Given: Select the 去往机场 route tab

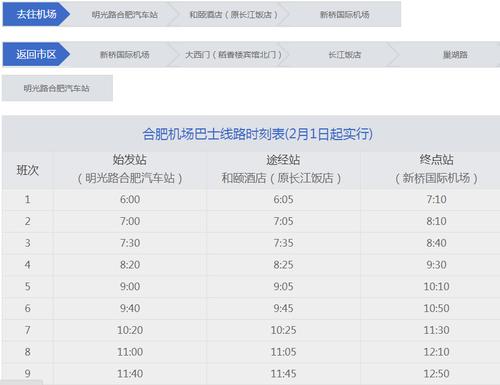Looking at the screenshot, I should pos(36,14).
